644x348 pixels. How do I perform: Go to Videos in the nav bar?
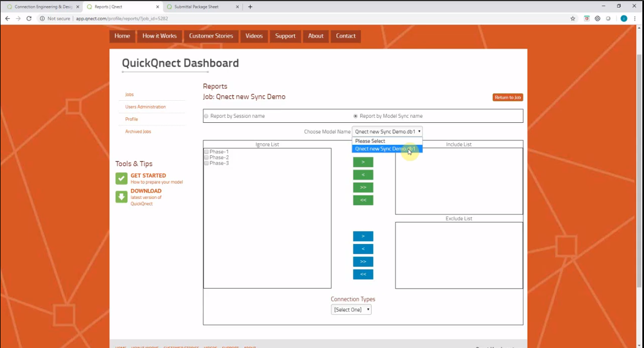click(x=254, y=36)
